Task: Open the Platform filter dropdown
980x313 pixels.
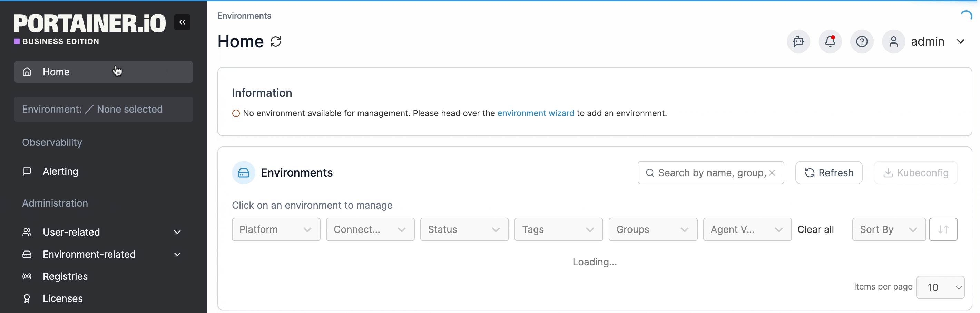Action: point(275,230)
